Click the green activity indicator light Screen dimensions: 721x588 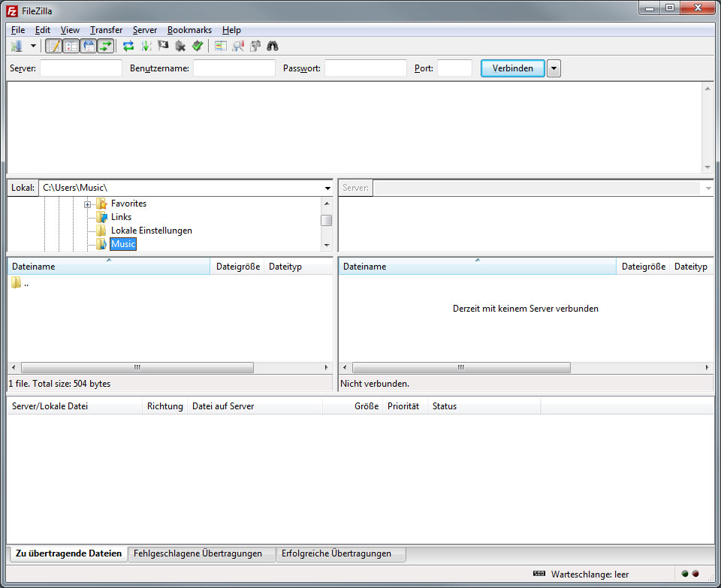685,574
